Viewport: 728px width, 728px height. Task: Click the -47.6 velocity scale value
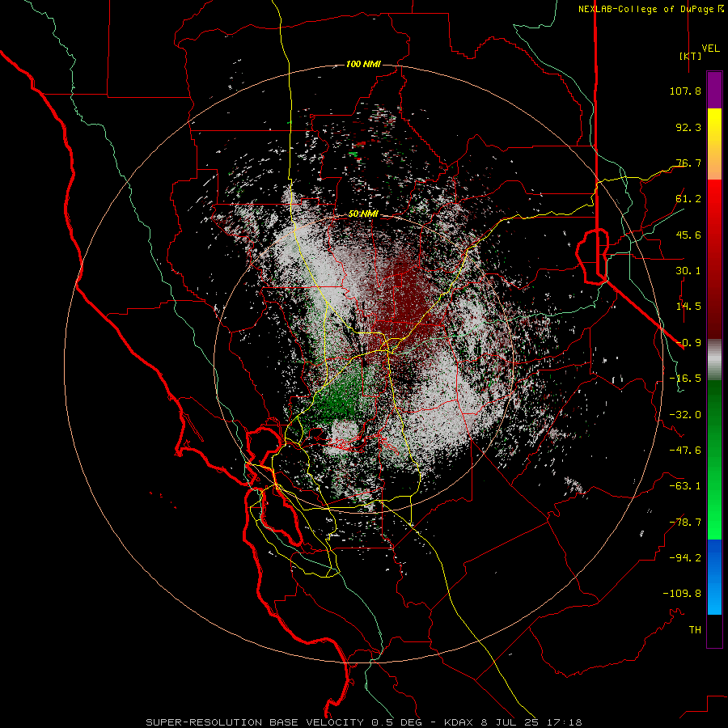click(685, 451)
